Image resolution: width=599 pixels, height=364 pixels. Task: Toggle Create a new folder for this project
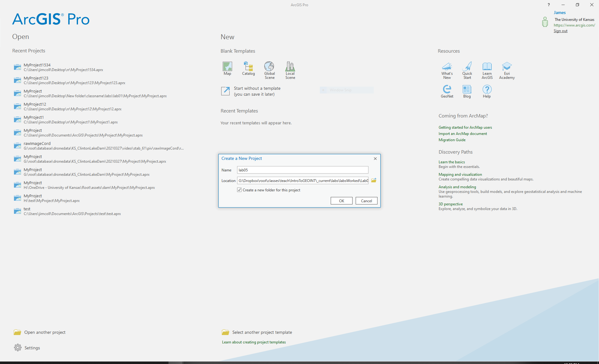239,190
